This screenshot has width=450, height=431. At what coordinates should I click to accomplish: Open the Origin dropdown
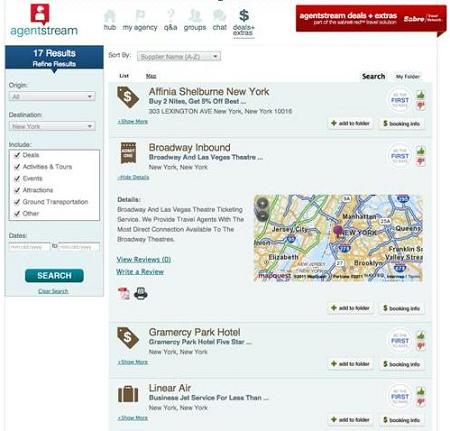(x=52, y=97)
